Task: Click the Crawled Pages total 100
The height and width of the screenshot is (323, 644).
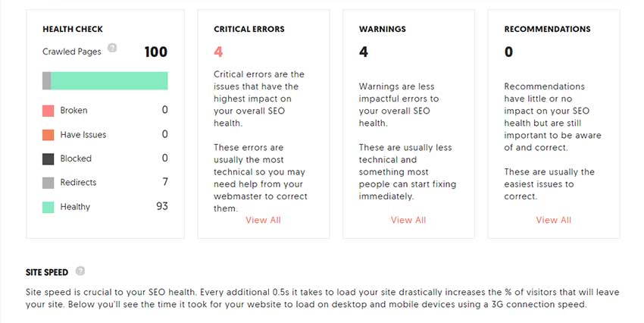Action: [x=156, y=52]
